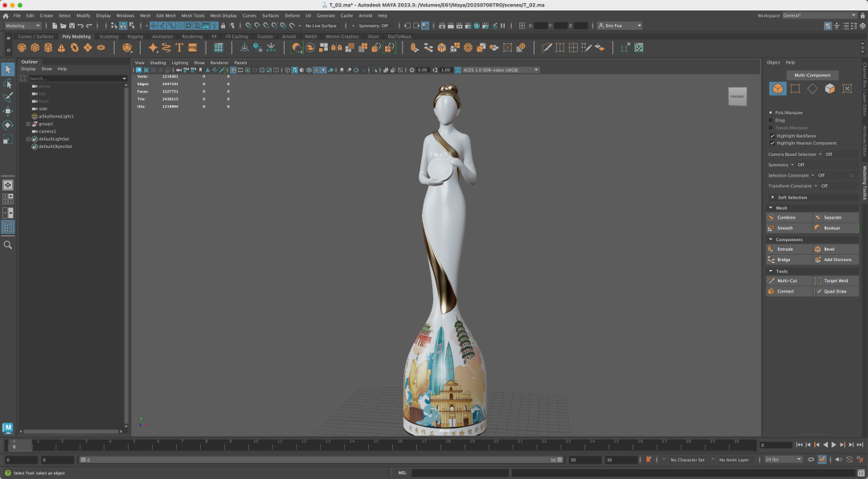
Task: Open the Modeling workspace mode dropdown
Action: tap(23, 26)
